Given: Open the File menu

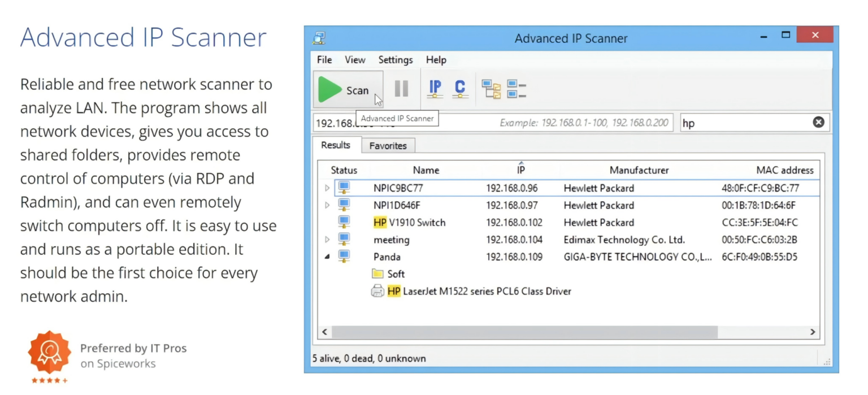Looking at the screenshot, I should click(x=324, y=60).
